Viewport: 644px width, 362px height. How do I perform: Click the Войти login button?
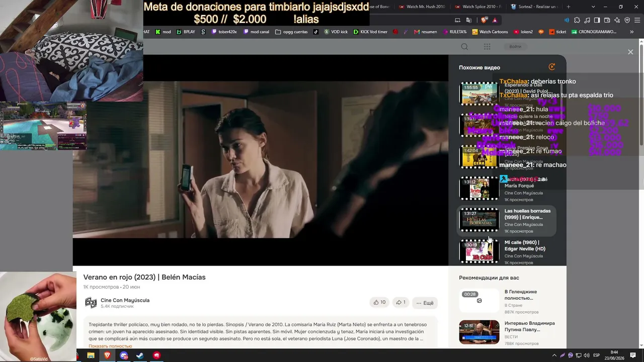tap(515, 47)
